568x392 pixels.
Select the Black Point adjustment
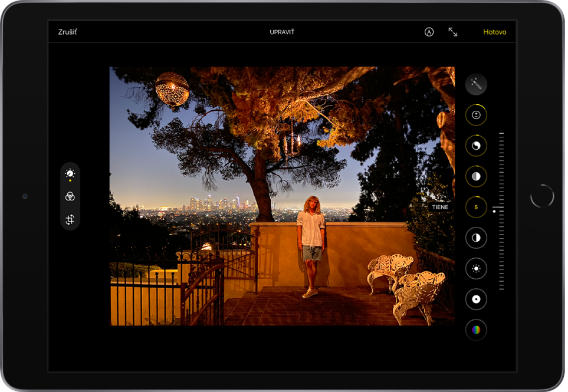[x=476, y=299]
